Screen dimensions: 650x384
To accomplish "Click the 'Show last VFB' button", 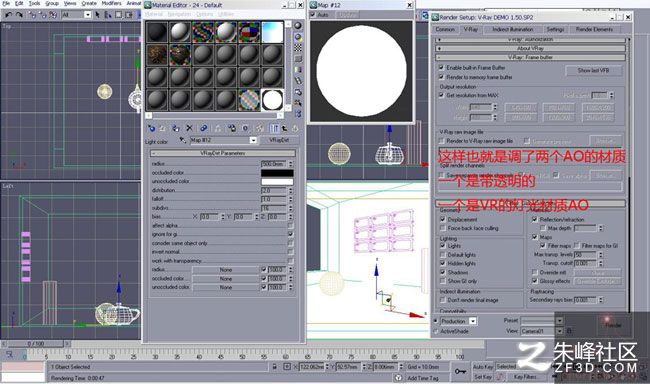I will (x=594, y=70).
